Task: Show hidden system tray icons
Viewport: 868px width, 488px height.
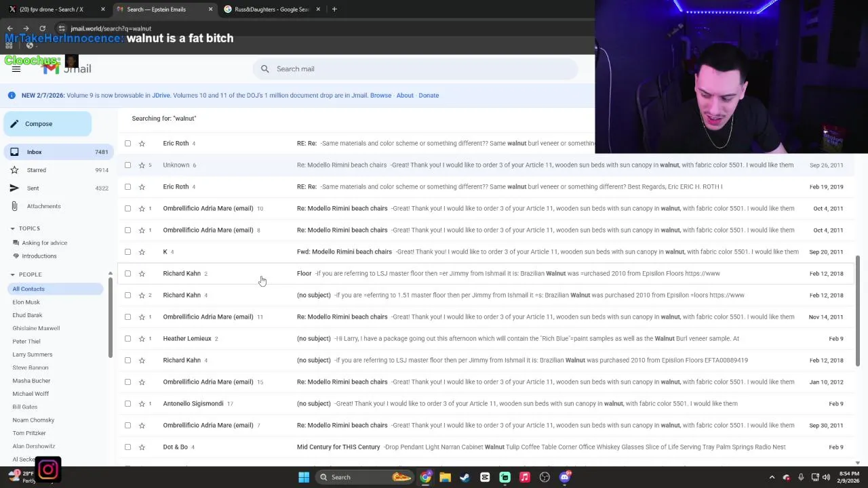Action: tap(772, 477)
